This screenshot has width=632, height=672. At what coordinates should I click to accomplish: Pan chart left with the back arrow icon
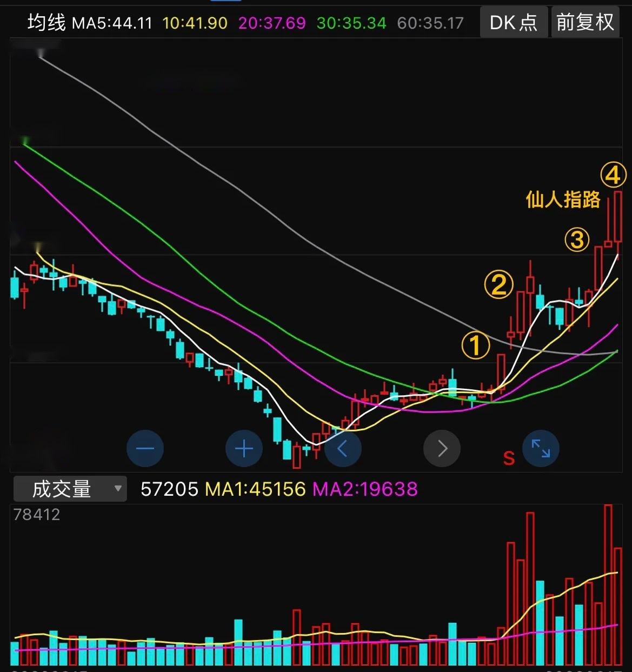[x=343, y=448]
